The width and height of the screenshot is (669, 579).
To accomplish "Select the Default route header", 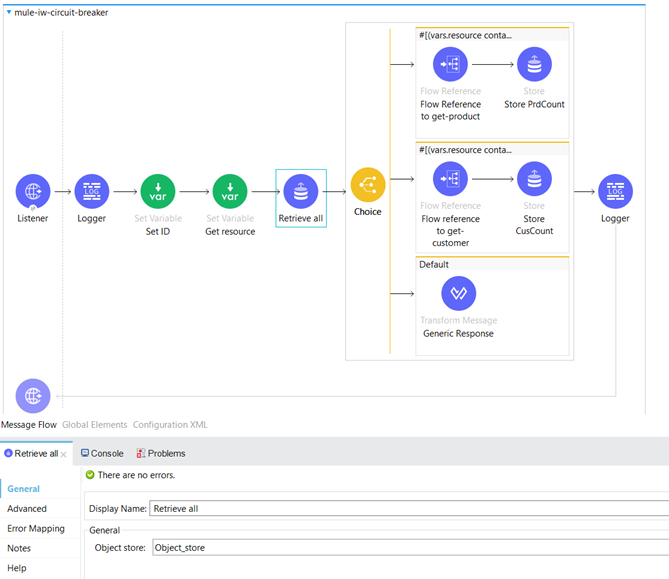I will click(492, 264).
